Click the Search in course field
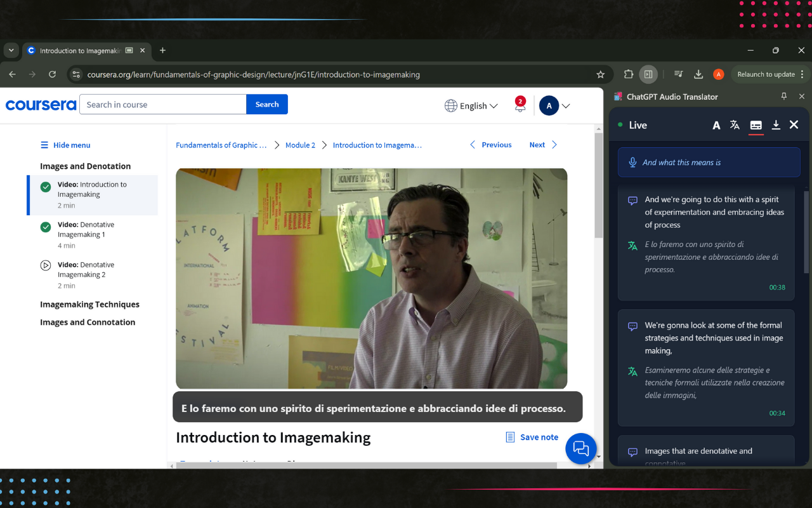The height and width of the screenshot is (508, 812). 162,105
